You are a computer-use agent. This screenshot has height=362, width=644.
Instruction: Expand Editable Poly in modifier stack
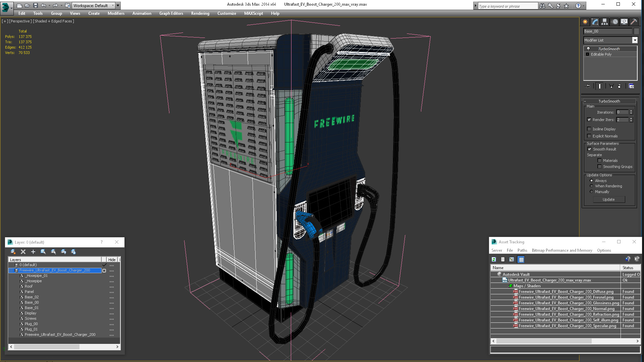coord(588,54)
